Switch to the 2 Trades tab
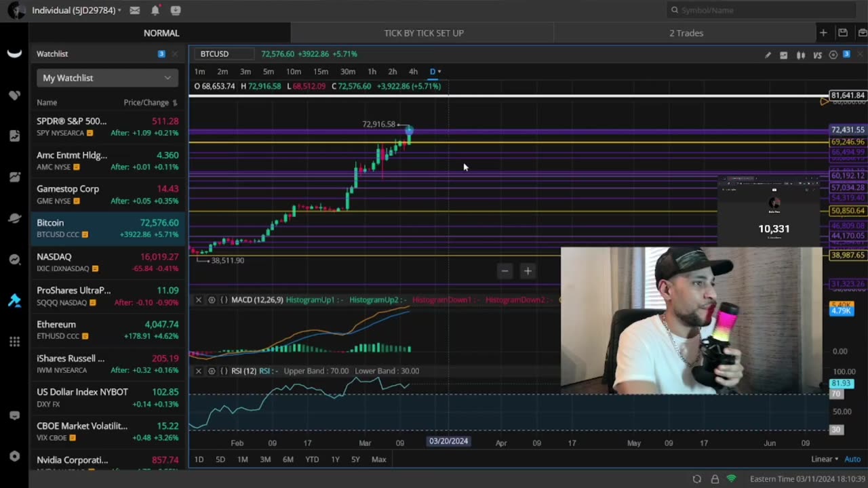The image size is (868, 488). pos(686,33)
